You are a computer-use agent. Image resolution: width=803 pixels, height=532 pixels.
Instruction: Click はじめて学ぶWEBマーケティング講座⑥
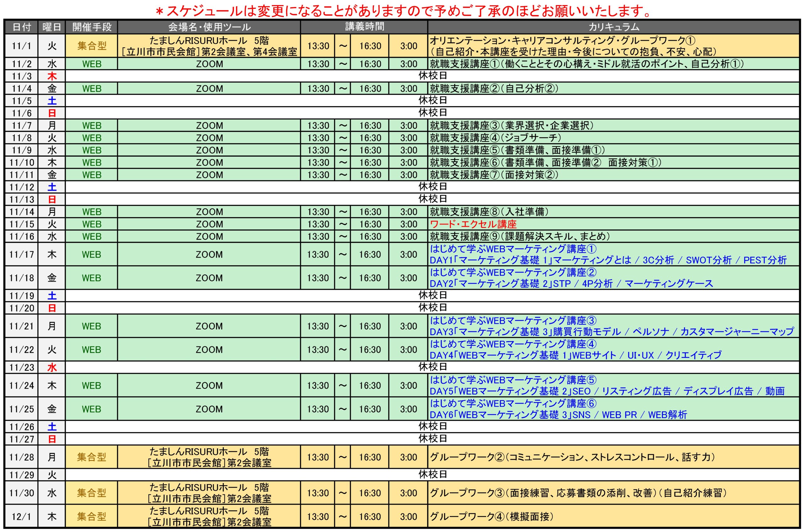pyautogui.click(x=513, y=403)
